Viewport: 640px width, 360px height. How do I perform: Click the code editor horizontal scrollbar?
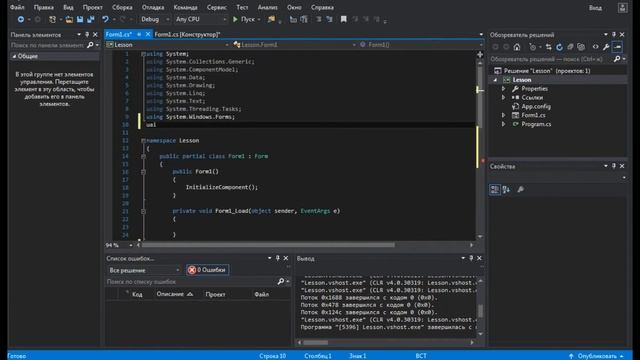click(268, 245)
